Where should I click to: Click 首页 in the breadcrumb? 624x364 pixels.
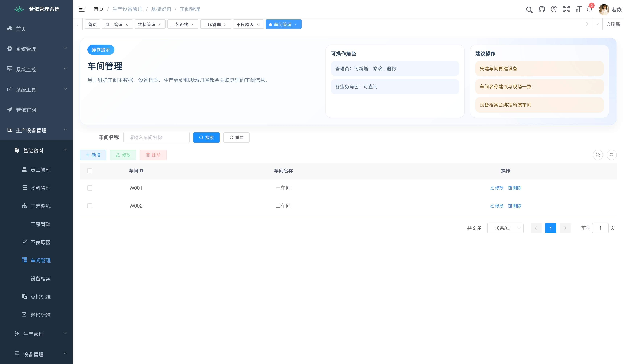[x=98, y=9]
